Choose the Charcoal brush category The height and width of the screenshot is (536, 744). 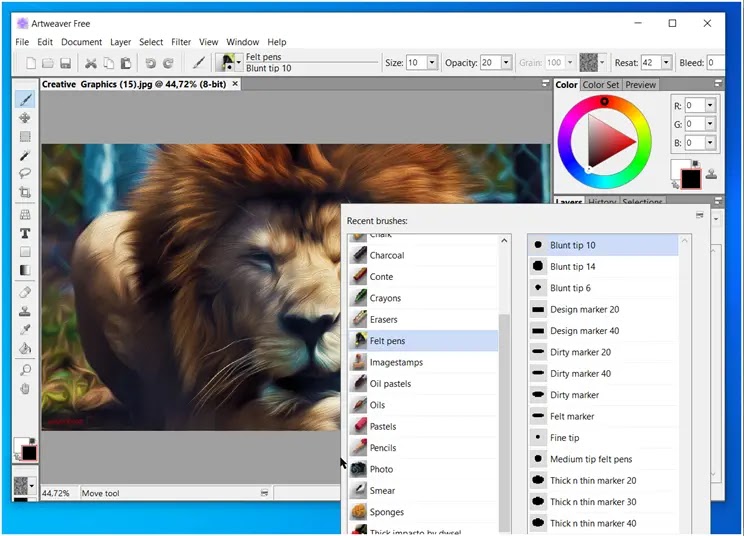(424, 255)
